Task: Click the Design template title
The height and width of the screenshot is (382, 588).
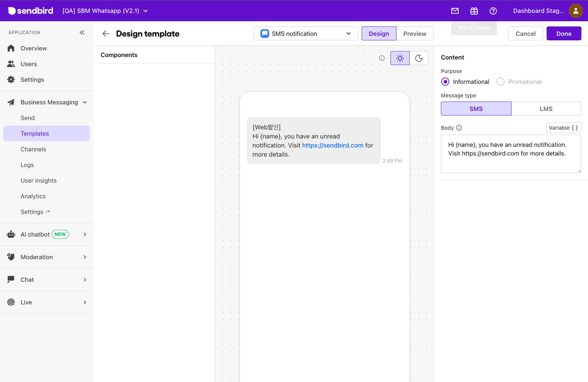Action: click(x=148, y=34)
